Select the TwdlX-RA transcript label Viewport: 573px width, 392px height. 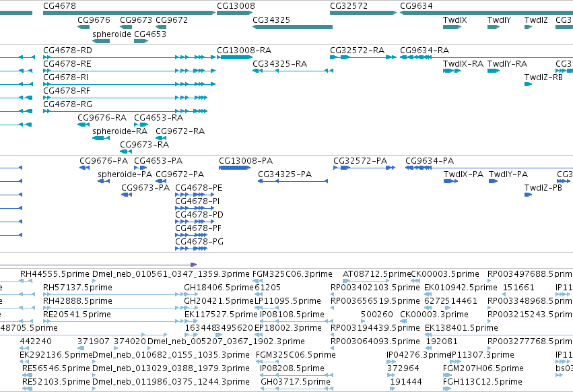463,63
